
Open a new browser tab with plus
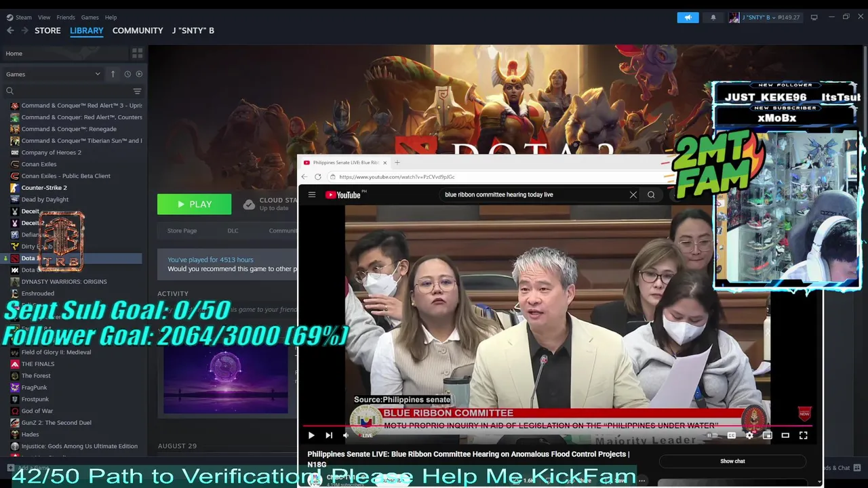397,163
